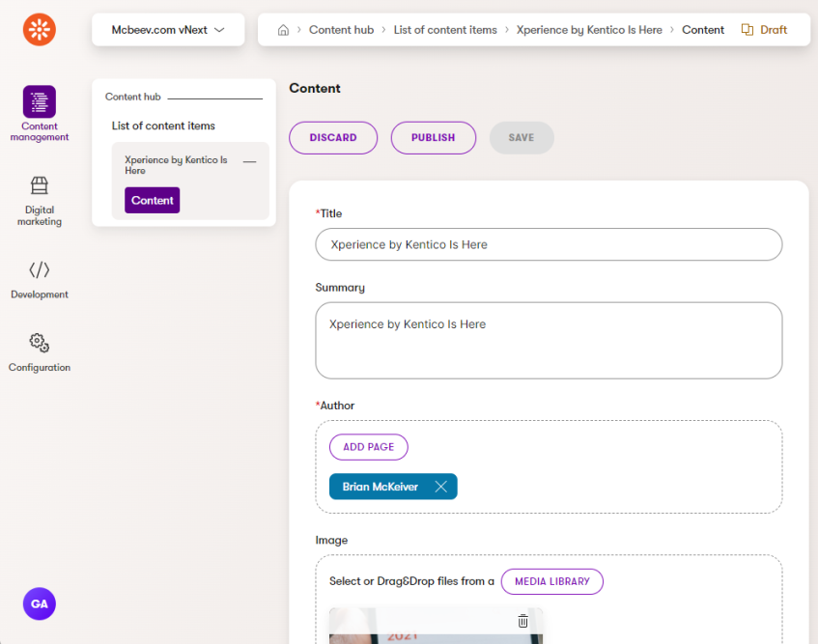Open Content management section icon
The image size is (818, 644).
coord(40,101)
